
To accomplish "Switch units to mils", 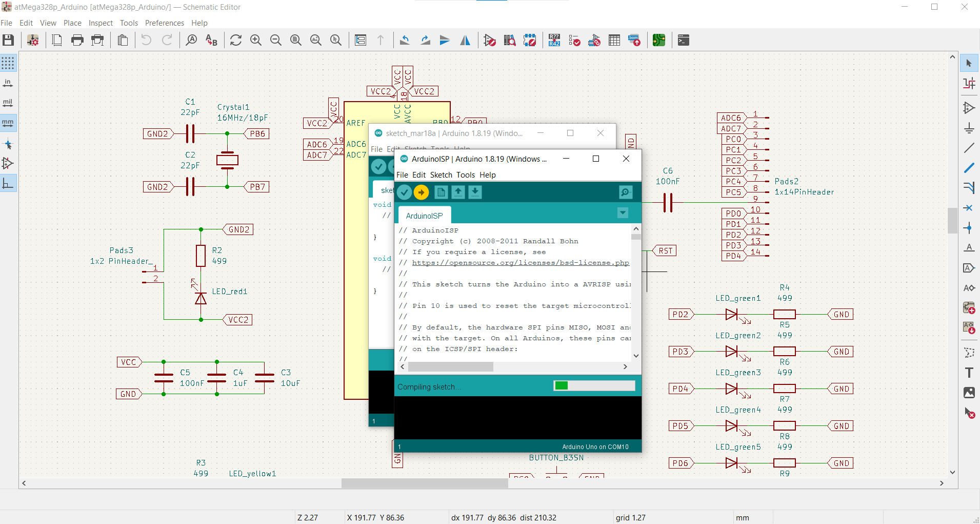I will coord(8,103).
